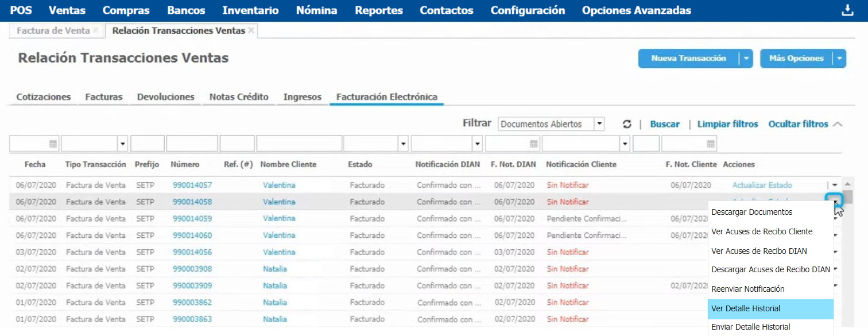This screenshot has width=868, height=336.
Task: Open Nueva Transacción dropdown arrow
Action: (x=745, y=59)
